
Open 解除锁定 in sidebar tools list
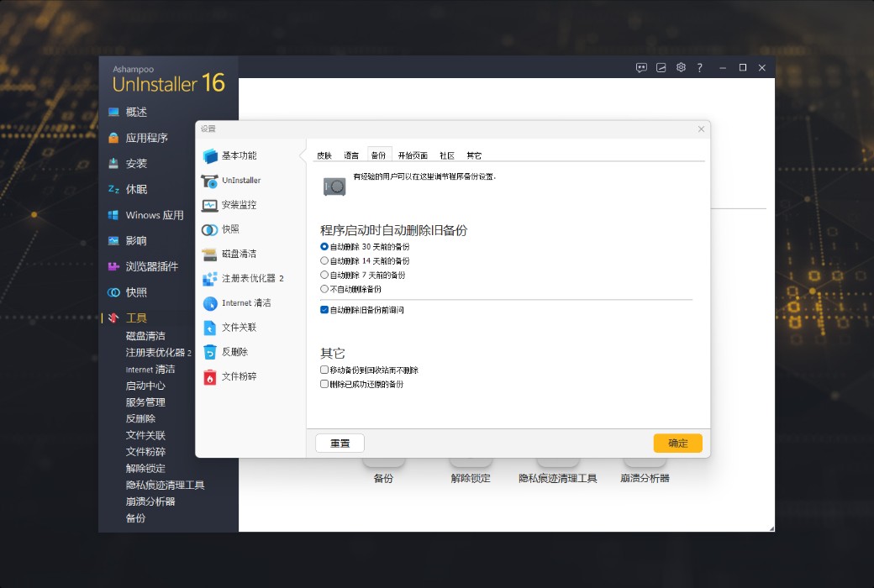tap(145, 469)
